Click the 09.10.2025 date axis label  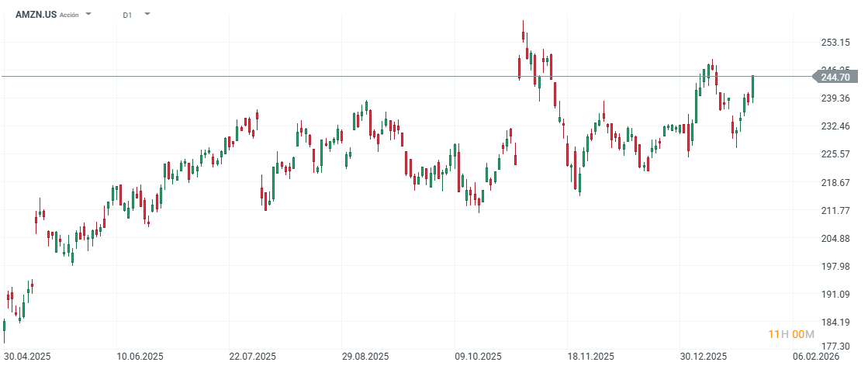coord(479,357)
